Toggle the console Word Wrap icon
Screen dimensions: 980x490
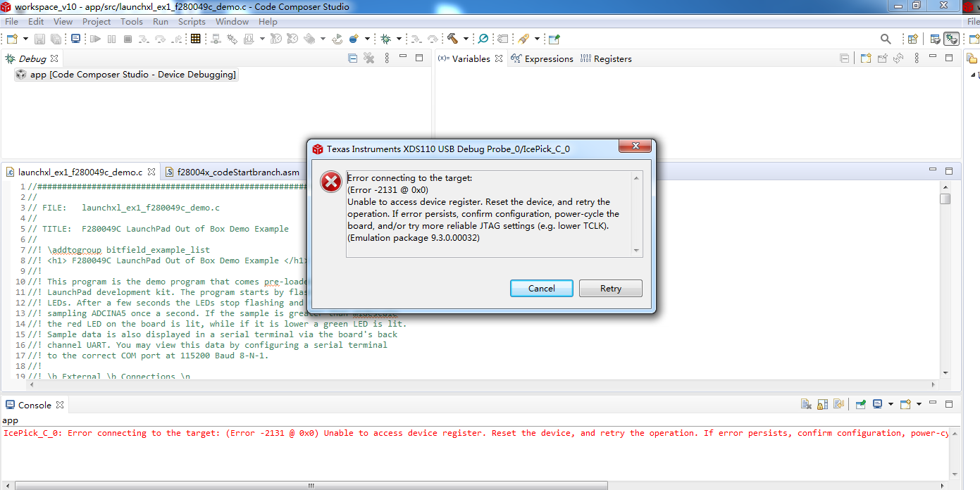click(838, 404)
